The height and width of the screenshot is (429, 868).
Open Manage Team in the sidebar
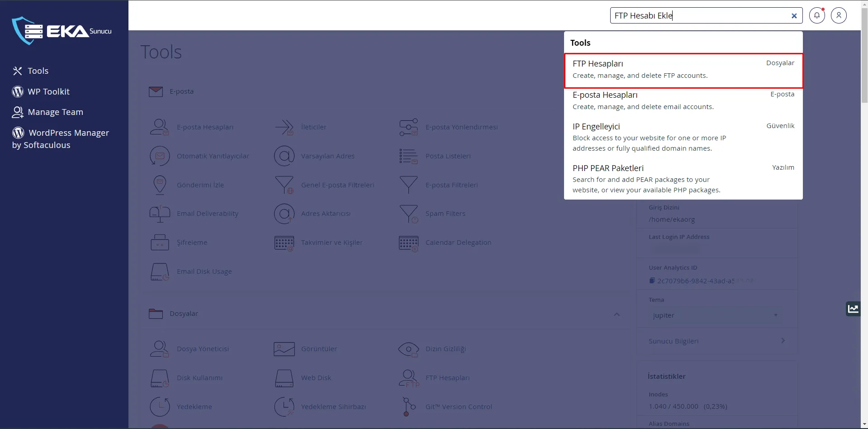(47, 112)
